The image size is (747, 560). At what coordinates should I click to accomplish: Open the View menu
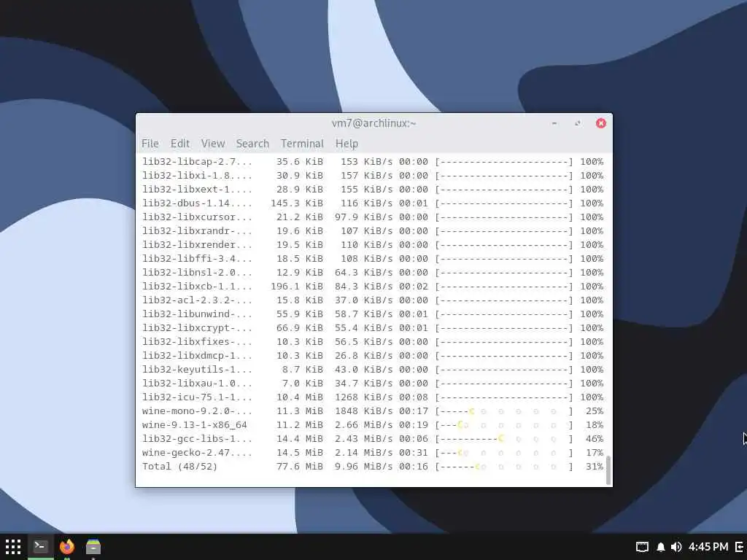212,144
